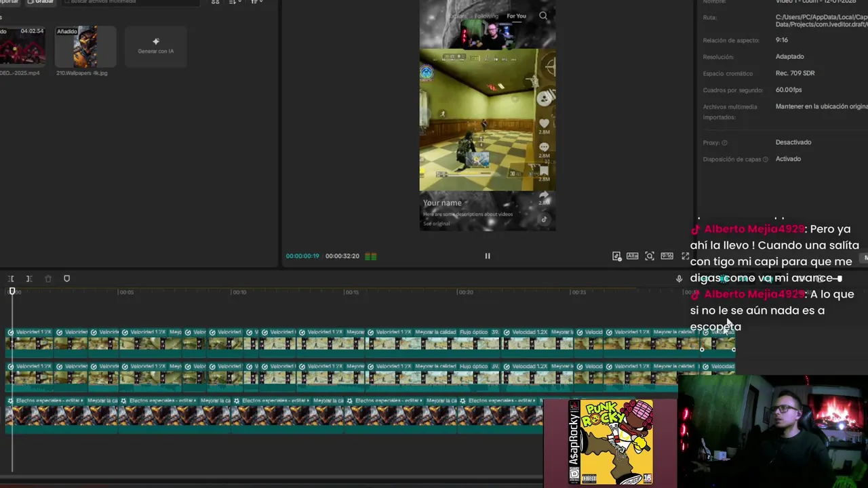This screenshot has height=488, width=868.
Task: Click the 60.00fps value
Action: click(x=789, y=90)
